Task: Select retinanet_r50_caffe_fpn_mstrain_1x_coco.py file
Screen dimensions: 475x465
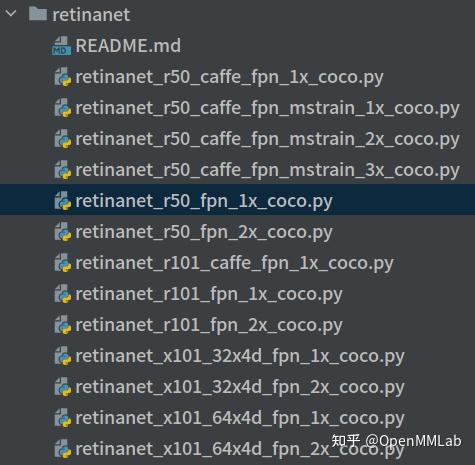Action: tap(268, 109)
